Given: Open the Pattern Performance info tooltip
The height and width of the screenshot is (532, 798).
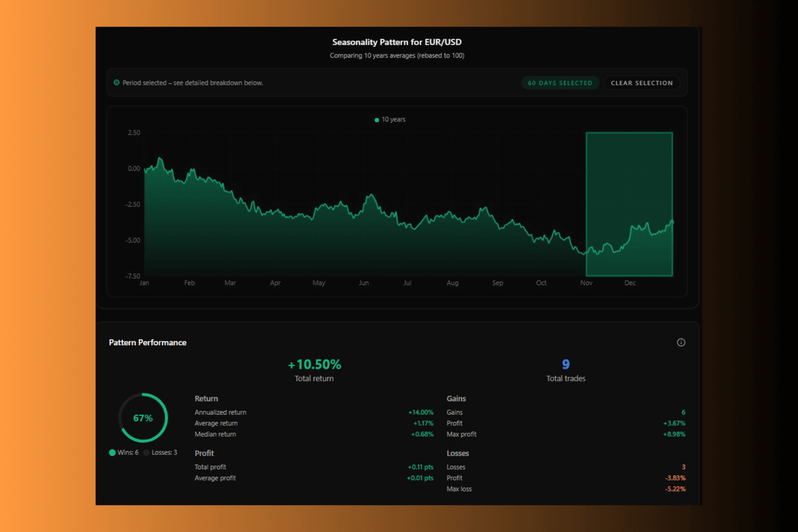Looking at the screenshot, I should [681, 342].
